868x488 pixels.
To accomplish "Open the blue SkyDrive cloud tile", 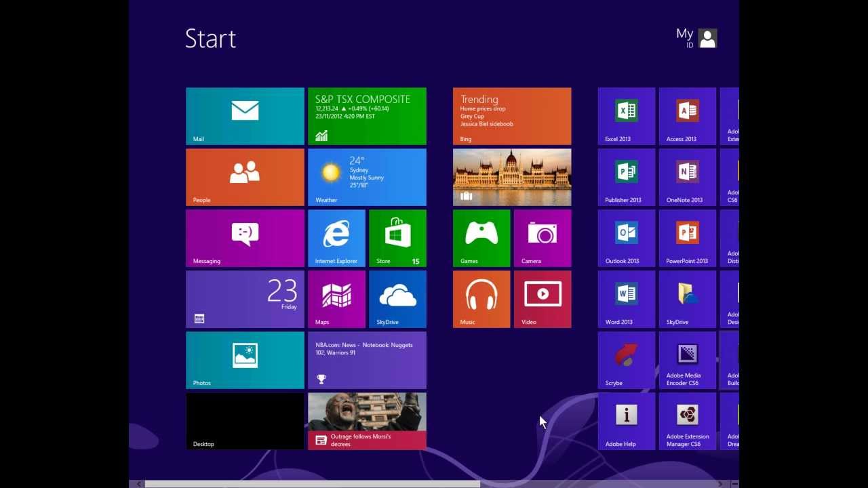I will tap(397, 299).
